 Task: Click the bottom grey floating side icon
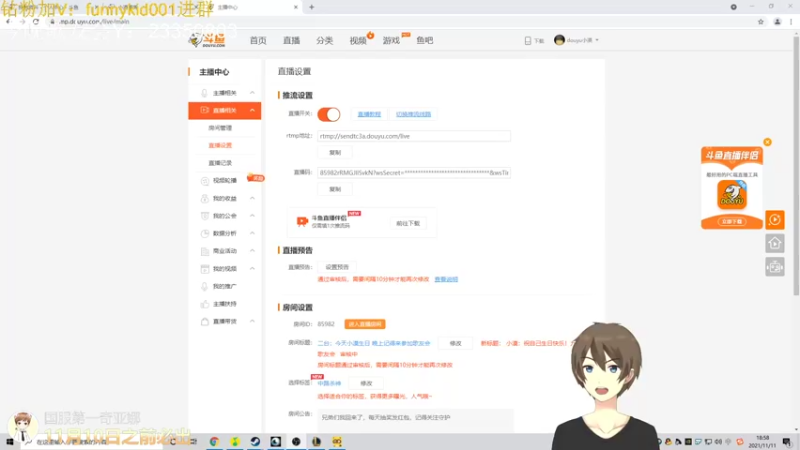[774, 267]
